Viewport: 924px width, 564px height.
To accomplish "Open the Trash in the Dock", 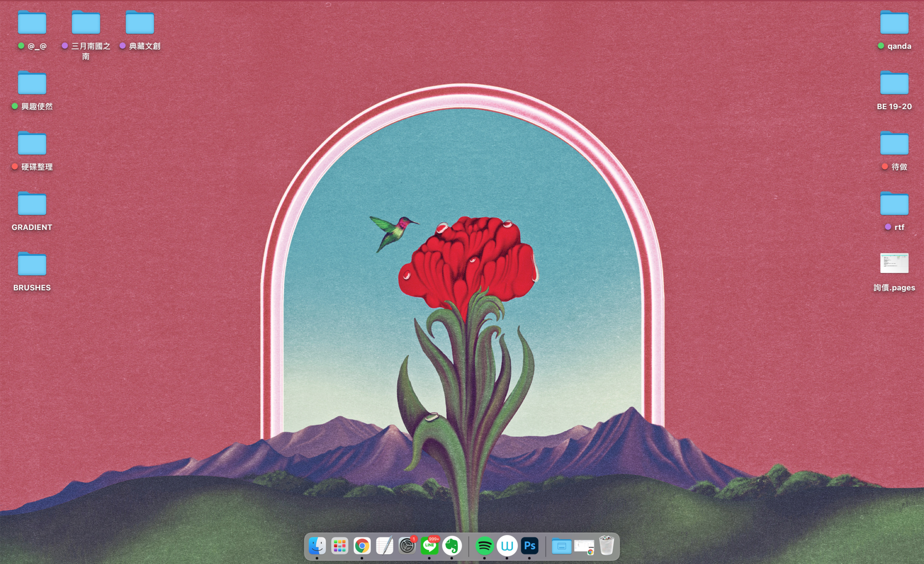I will 607,546.
